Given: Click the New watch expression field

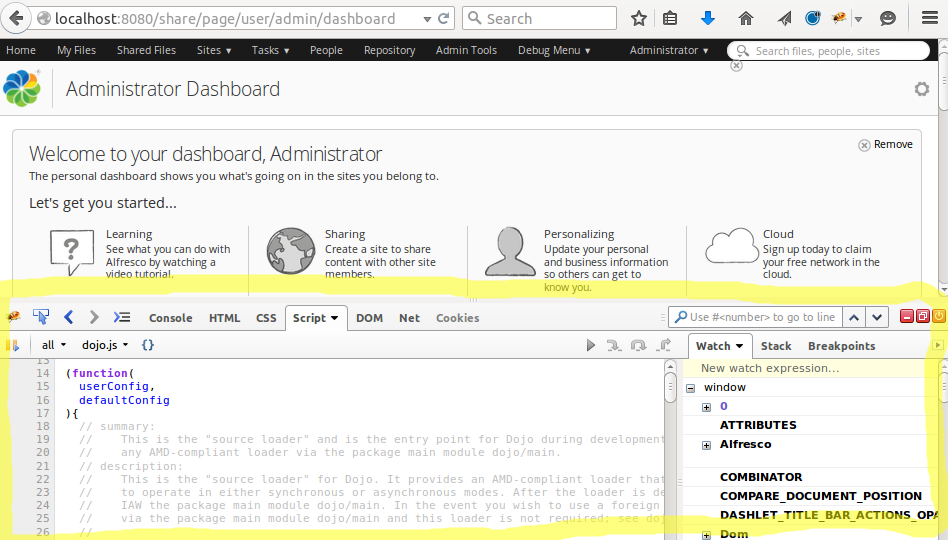Looking at the screenshot, I should pos(810,368).
